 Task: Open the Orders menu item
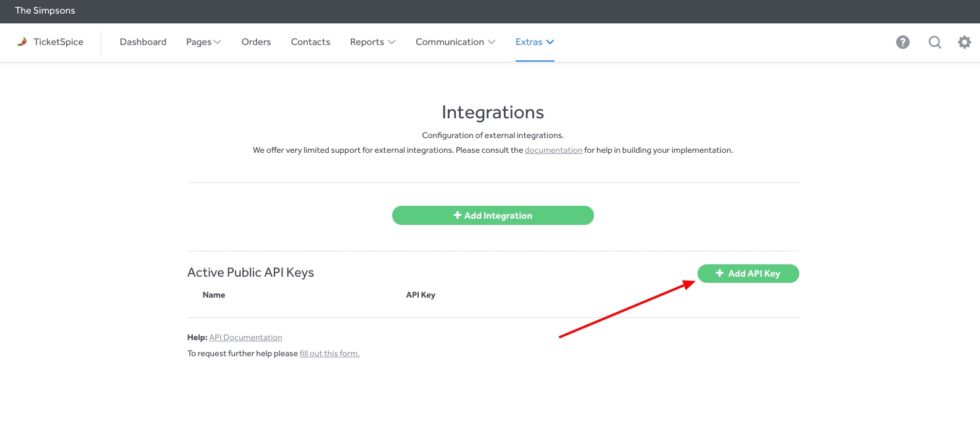coord(256,42)
